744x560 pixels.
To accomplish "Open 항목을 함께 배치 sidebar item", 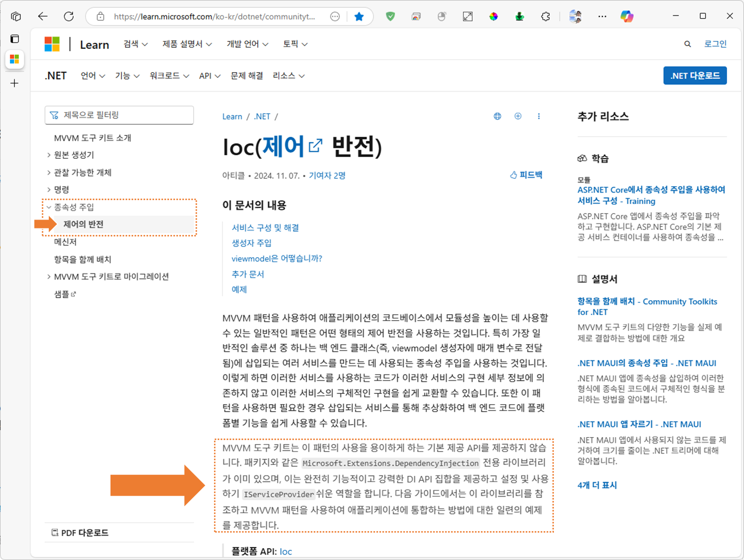I will tap(83, 259).
